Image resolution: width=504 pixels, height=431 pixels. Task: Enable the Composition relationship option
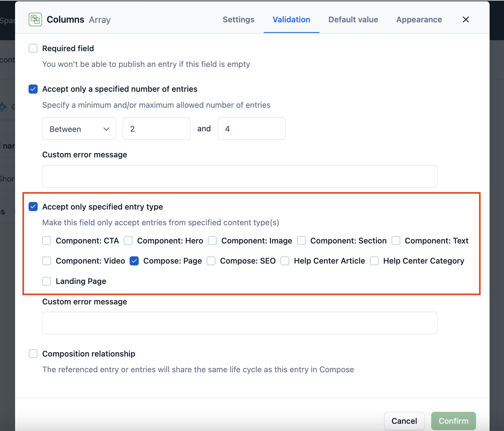tap(33, 354)
